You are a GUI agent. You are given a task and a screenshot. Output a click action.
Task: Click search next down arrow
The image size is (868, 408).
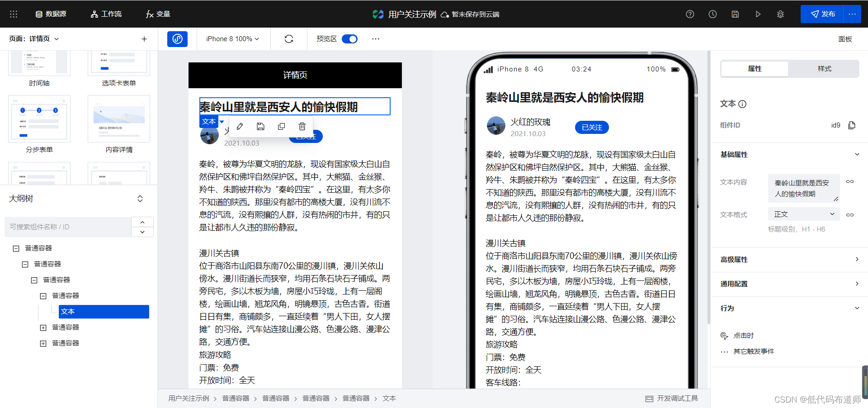click(x=142, y=232)
